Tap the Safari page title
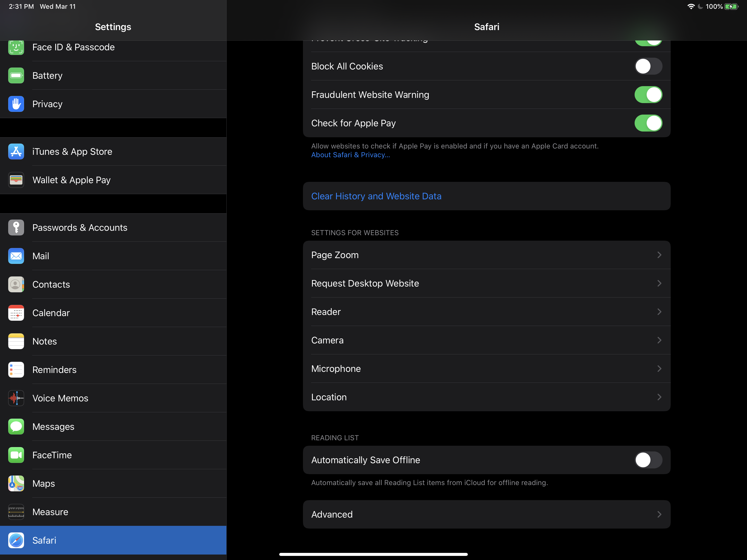Screen dimensions: 747x560 coord(486,27)
